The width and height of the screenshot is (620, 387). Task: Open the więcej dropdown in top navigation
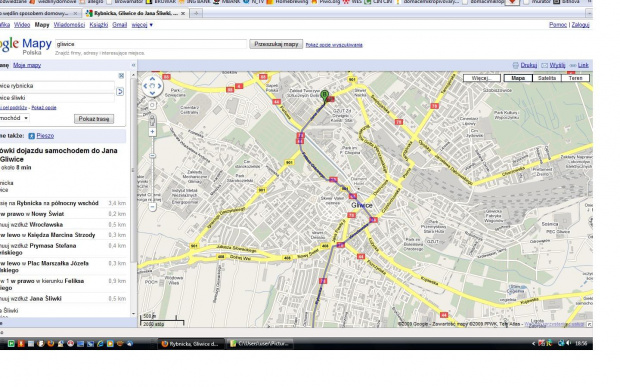(x=142, y=25)
